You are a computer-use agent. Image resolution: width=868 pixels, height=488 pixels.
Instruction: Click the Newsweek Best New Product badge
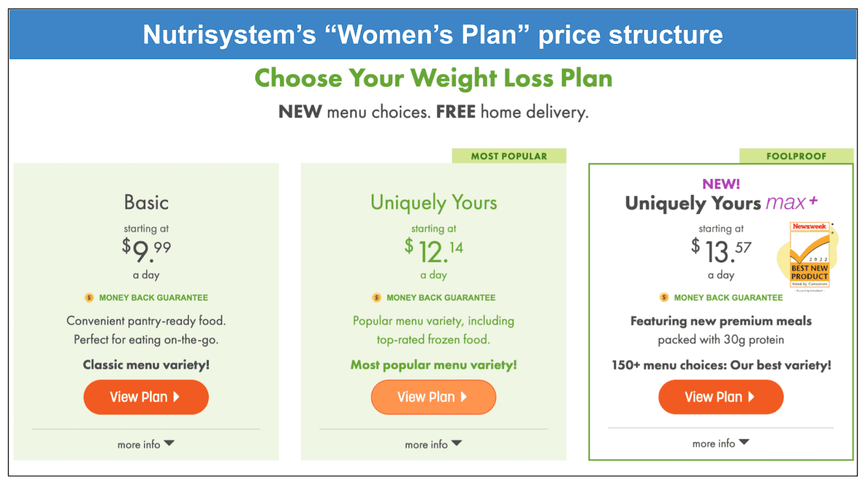click(x=809, y=255)
